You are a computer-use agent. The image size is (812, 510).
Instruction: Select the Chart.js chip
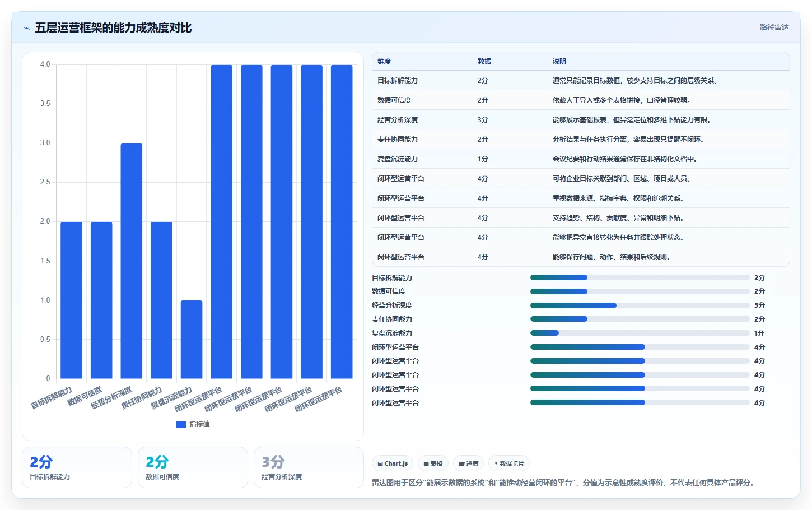tap(393, 463)
